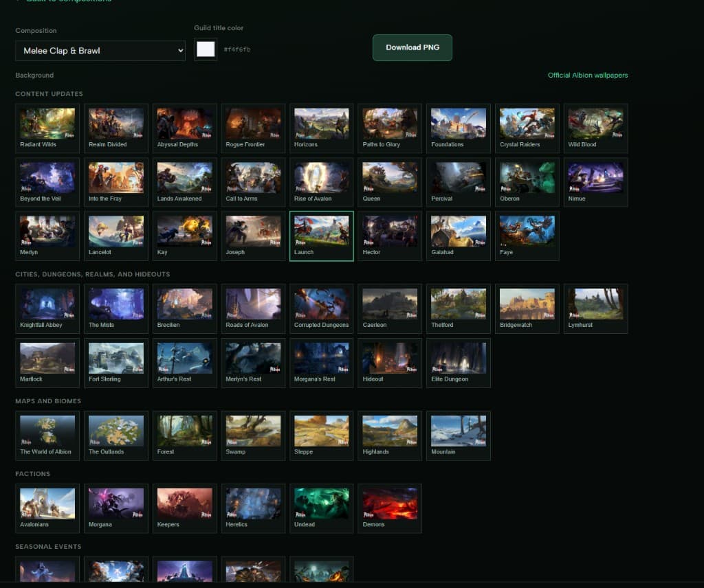This screenshot has width=704, height=588.
Task: Choose the Highlands biome wallpaper
Action: 390,436
